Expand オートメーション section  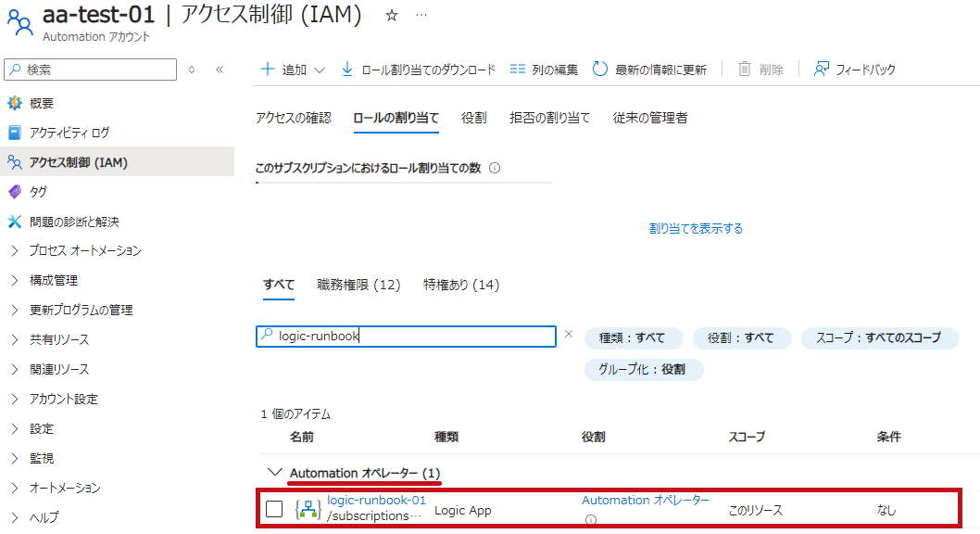point(15,488)
